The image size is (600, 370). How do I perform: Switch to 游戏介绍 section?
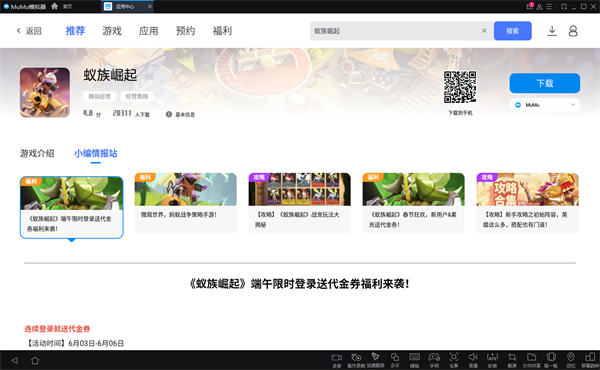(x=37, y=153)
